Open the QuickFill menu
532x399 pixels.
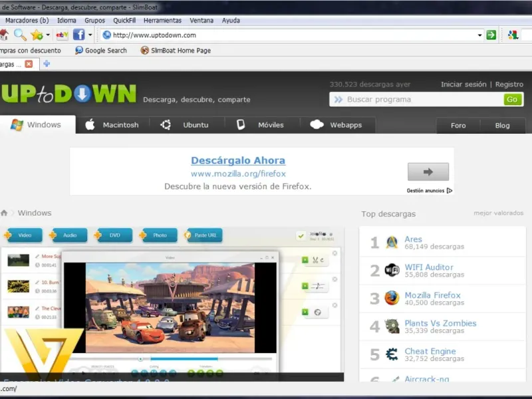[124, 21]
